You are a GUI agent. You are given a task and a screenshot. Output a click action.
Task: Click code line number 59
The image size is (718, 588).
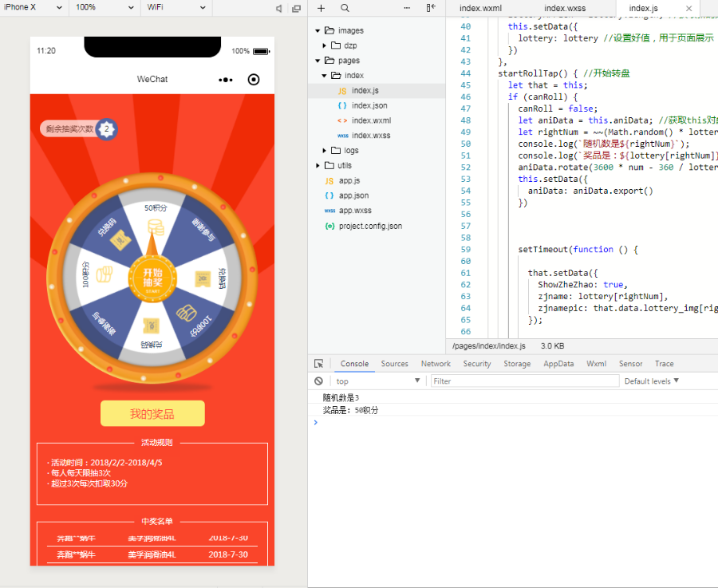click(x=466, y=250)
